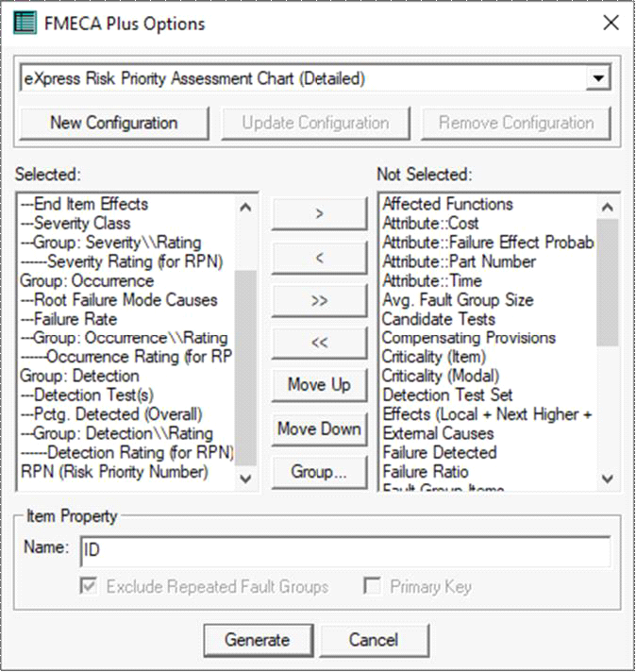Close the FMECA Plus Options dialog

[x=611, y=23]
